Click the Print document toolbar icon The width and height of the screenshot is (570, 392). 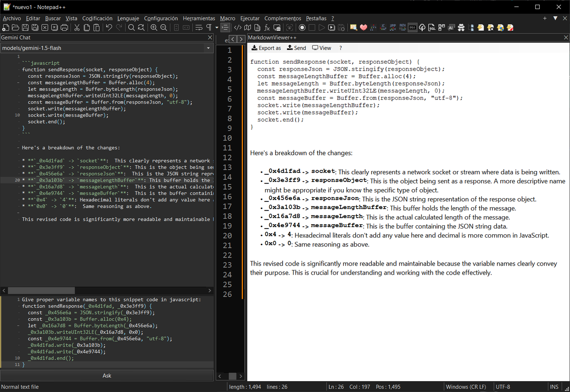64,28
